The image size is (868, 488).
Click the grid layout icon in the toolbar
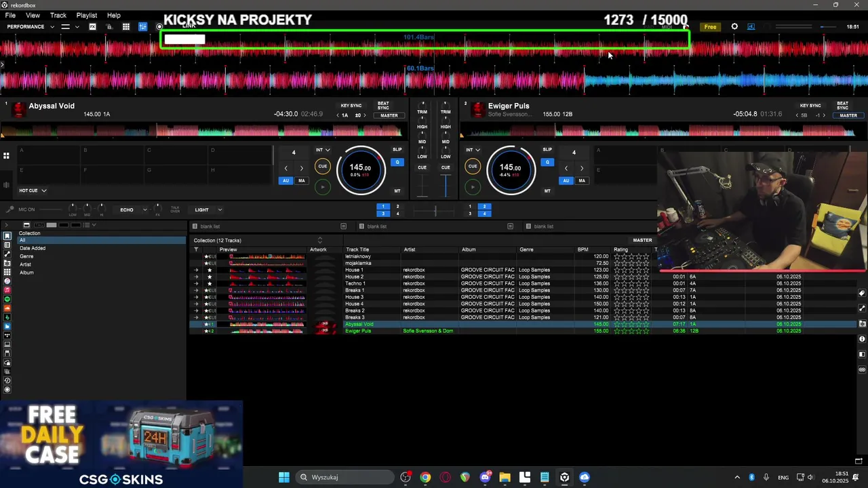point(126,26)
